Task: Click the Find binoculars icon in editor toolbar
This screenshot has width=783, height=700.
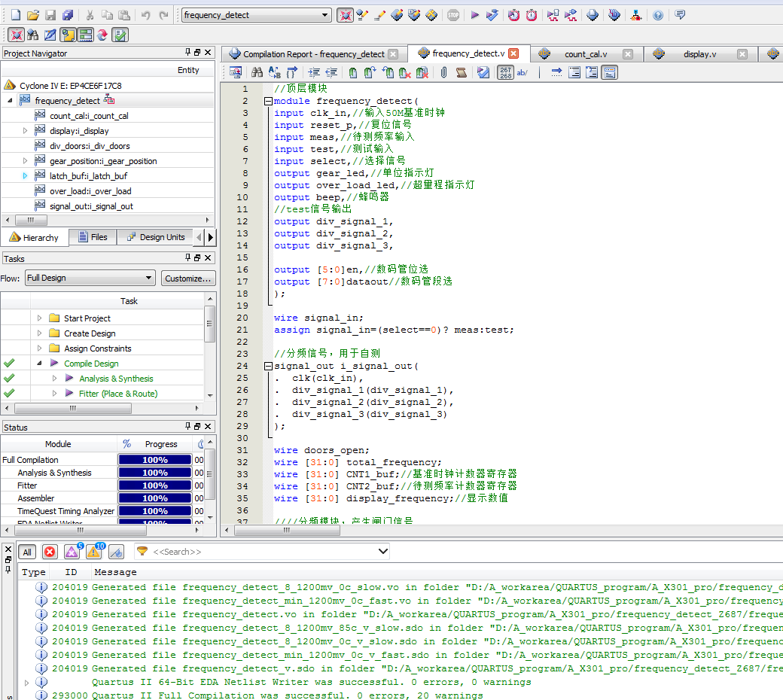Action: (257, 72)
